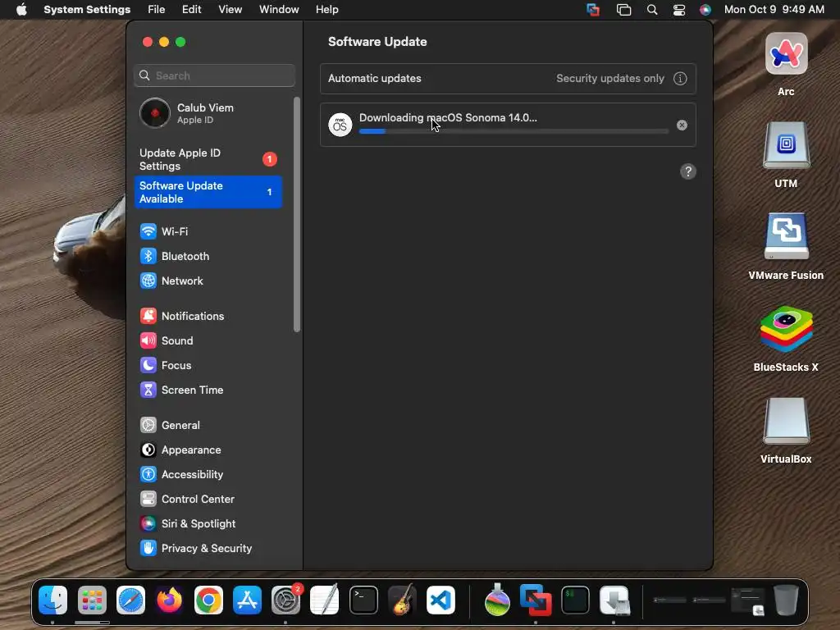840x630 pixels.
Task: Click the Automatic updates info icon
Action: [680, 79]
